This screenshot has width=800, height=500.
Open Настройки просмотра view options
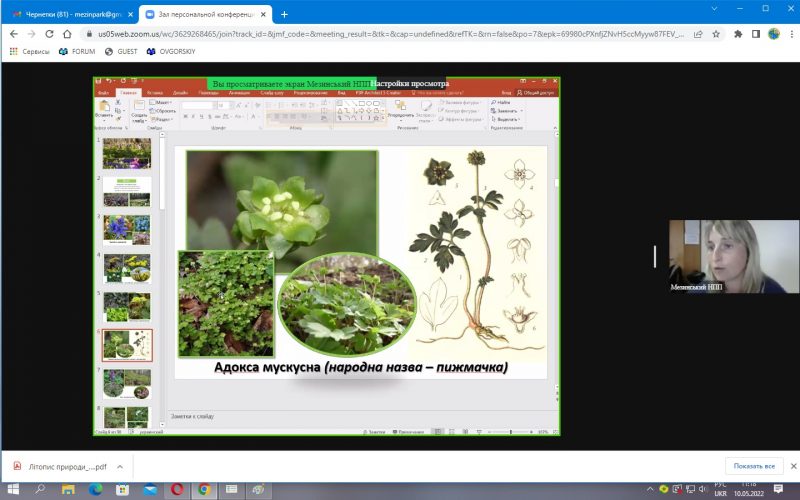[x=412, y=84]
